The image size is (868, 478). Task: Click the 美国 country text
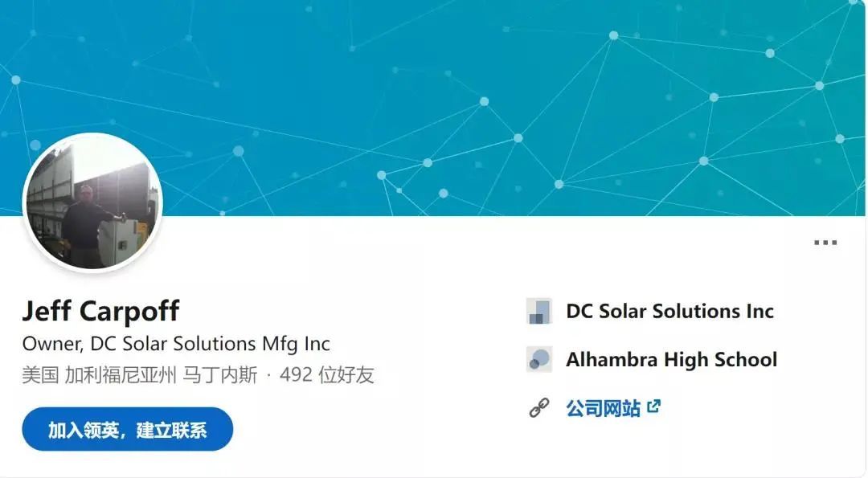pyautogui.click(x=40, y=375)
